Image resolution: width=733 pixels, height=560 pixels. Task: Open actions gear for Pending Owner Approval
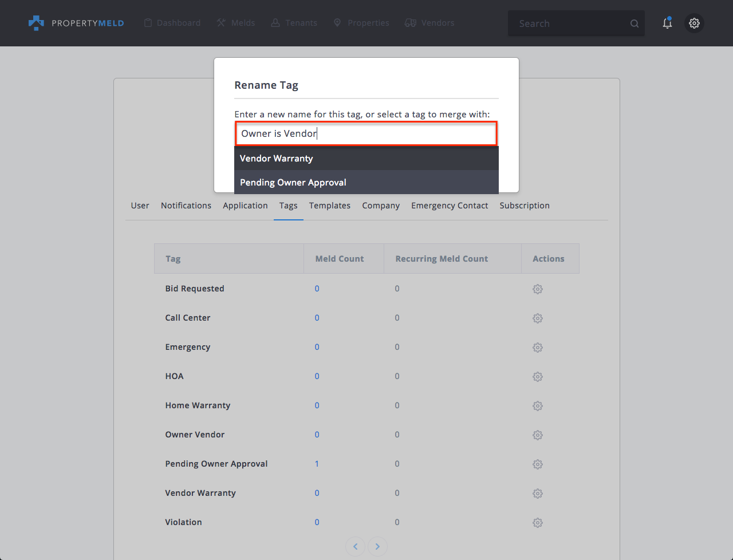tap(538, 464)
